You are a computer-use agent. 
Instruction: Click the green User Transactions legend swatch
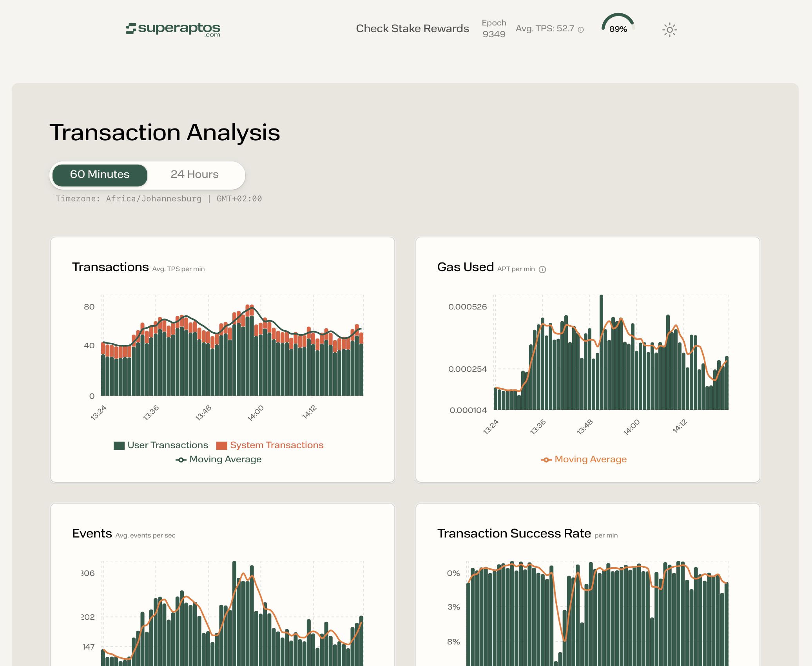click(119, 446)
